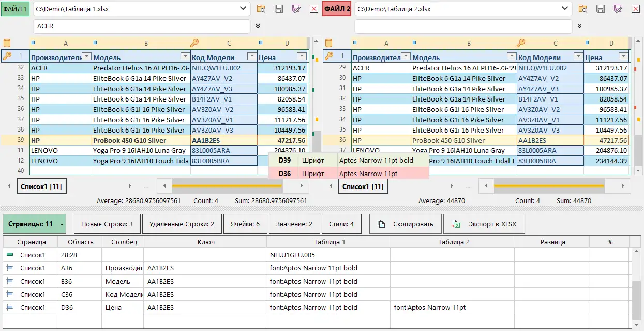Viewport: 644px width, 331px height.
Task: Click the ФАЙЛ 2 button
Action: point(337,9)
